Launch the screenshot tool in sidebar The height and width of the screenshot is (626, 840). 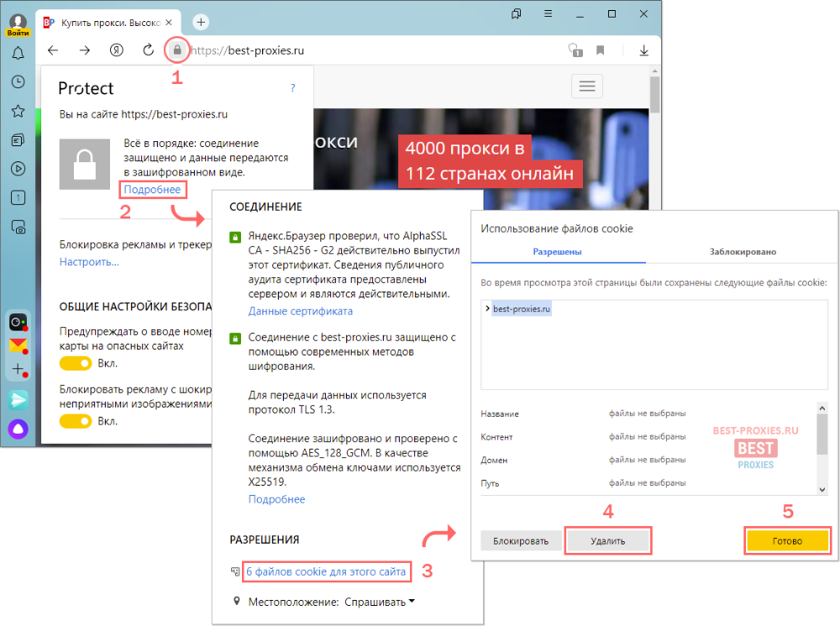(18, 227)
